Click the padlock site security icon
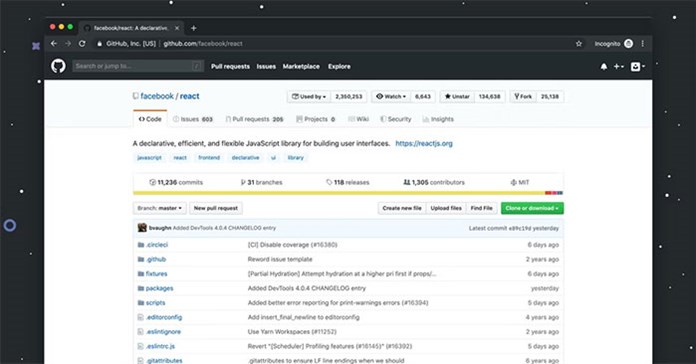 (99, 44)
